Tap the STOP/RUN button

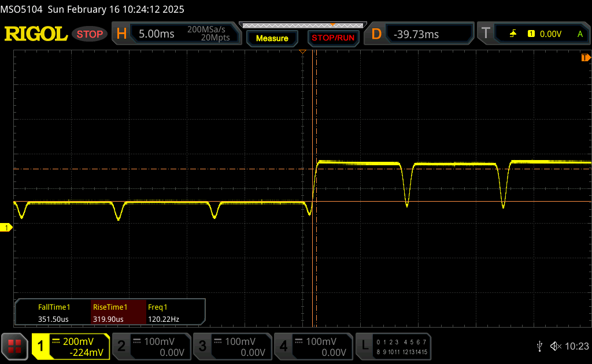click(333, 38)
